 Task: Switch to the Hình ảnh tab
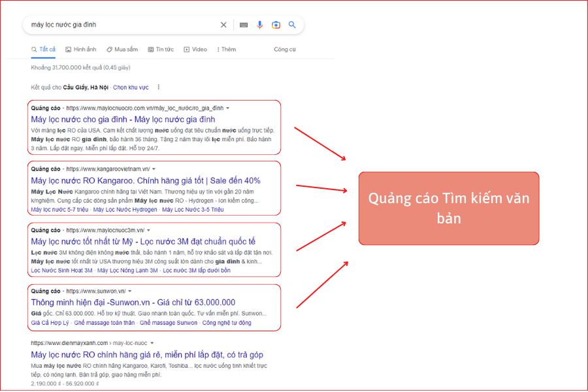81,49
